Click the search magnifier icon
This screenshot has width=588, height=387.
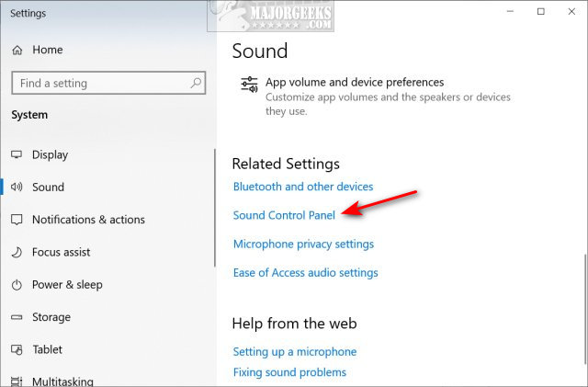point(196,83)
